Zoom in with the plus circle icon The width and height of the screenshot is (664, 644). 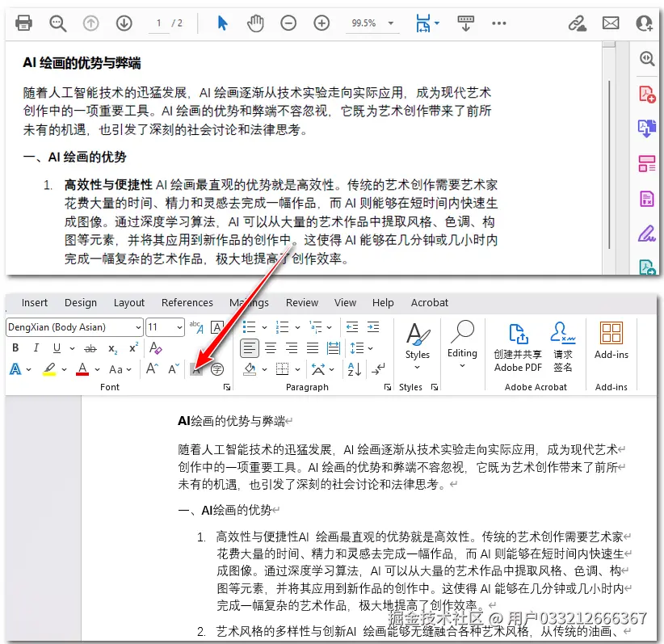321,23
